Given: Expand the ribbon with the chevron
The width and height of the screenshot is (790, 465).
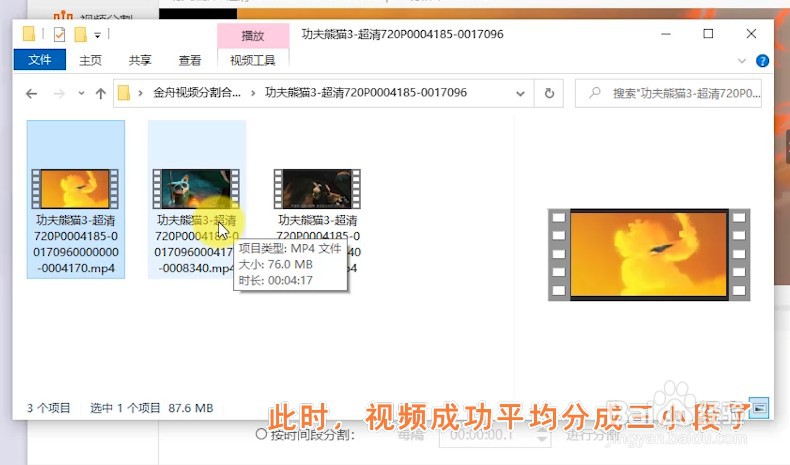Looking at the screenshot, I should [x=742, y=61].
